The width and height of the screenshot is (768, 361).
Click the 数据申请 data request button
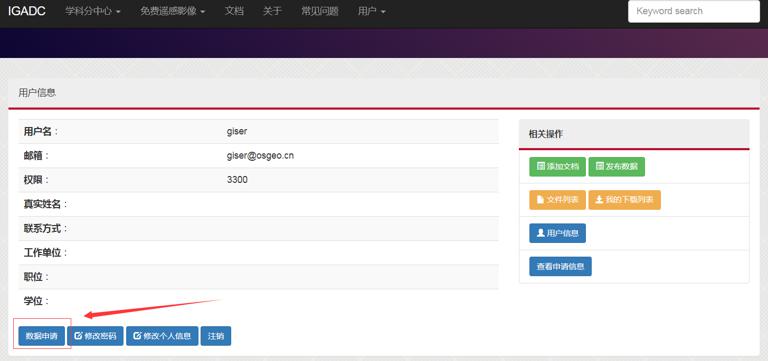[x=42, y=336]
